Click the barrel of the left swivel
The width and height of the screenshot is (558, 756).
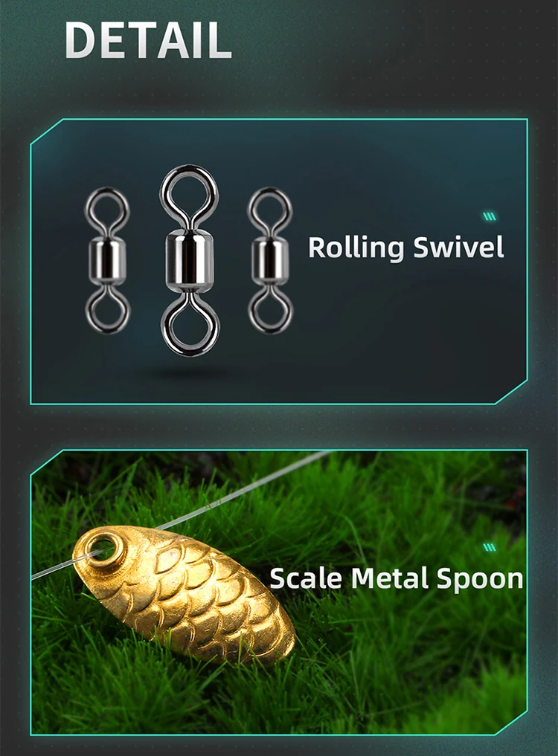(108, 260)
